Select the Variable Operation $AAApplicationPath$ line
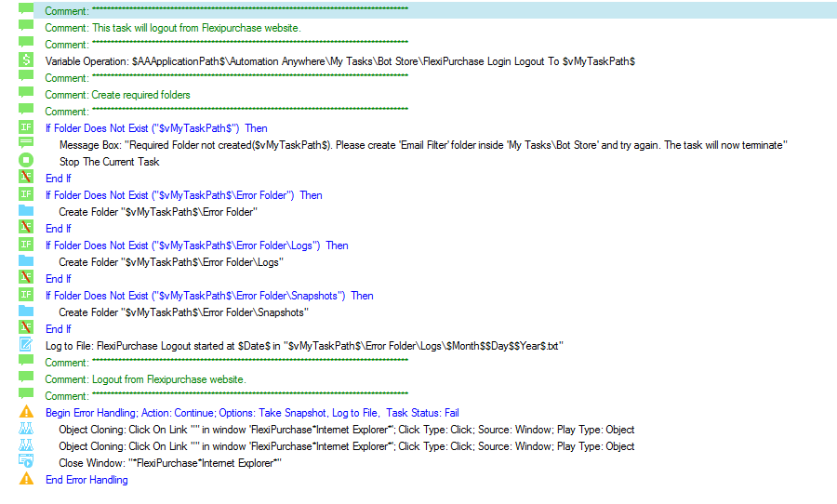 point(340,61)
